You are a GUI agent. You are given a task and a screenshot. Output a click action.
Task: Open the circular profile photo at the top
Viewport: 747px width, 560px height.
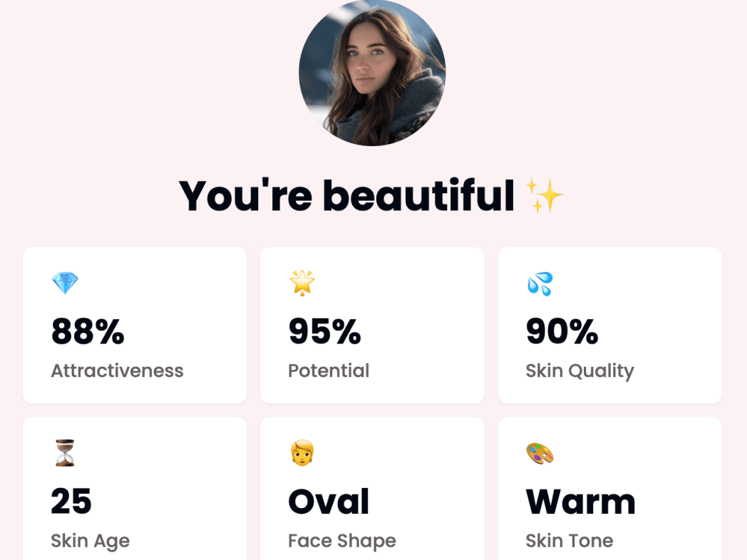pyautogui.click(x=373, y=74)
